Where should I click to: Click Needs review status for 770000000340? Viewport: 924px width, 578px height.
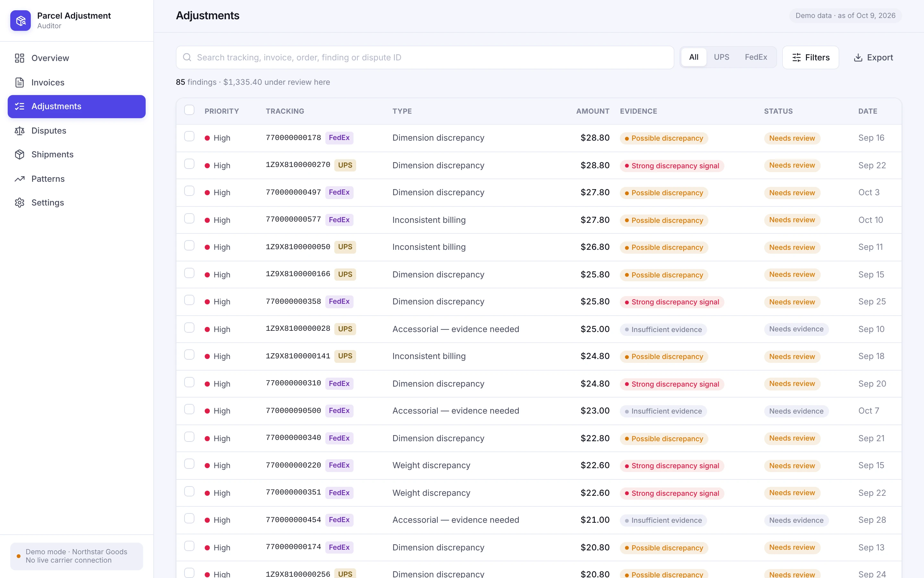tap(792, 438)
